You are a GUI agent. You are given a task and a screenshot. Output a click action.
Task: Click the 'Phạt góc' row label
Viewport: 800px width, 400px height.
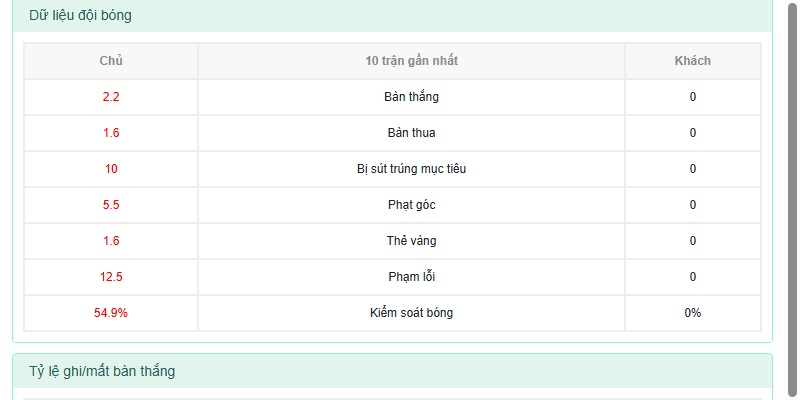point(411,205)
